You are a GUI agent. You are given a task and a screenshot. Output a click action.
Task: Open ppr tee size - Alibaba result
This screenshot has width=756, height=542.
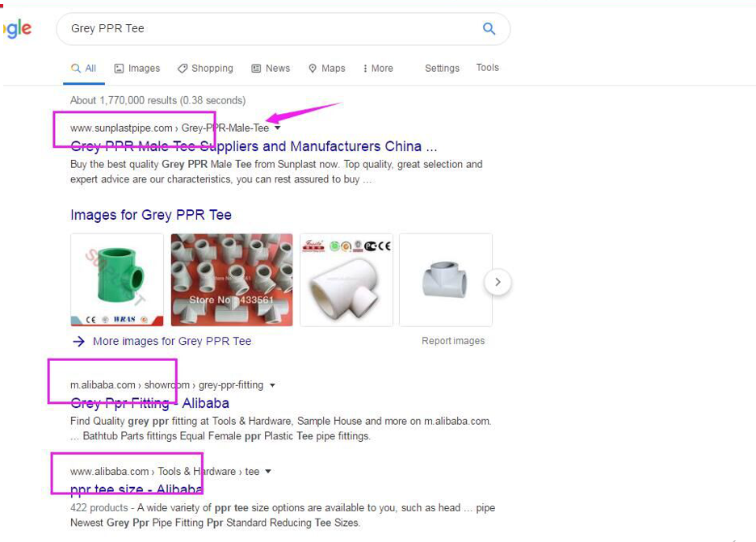[136, 489]
